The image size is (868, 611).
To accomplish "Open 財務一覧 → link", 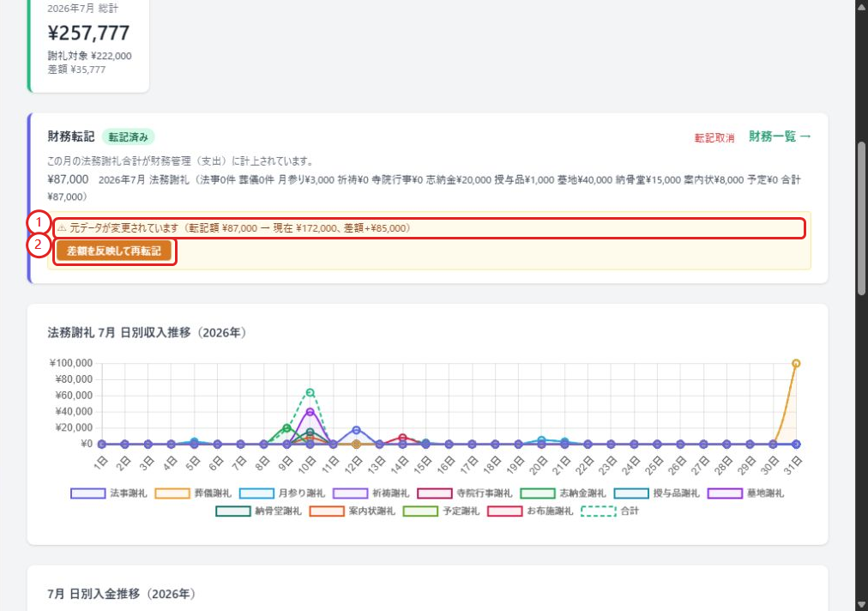I will tap(780, 136).
